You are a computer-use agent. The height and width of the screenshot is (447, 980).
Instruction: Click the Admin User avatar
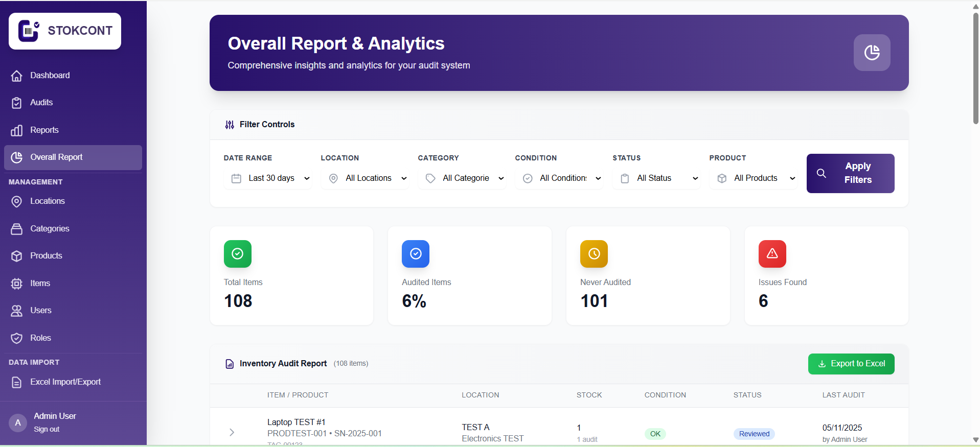point(18,422)
